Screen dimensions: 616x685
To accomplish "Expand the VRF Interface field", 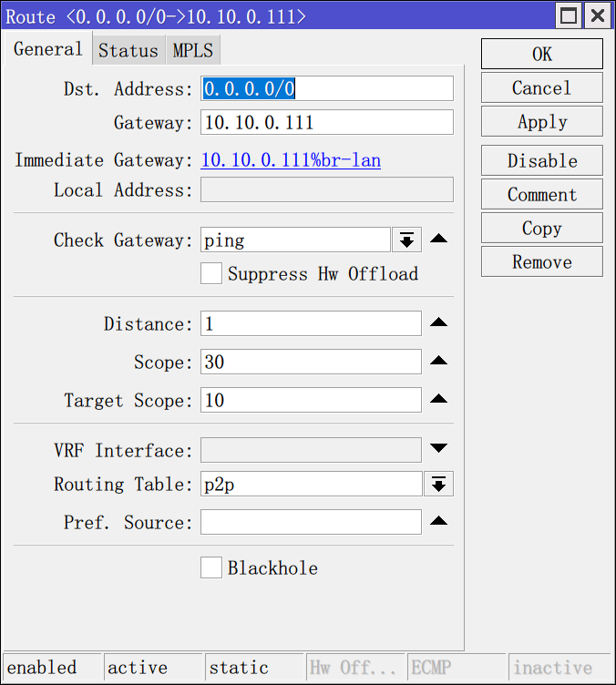I will point(438,449).
